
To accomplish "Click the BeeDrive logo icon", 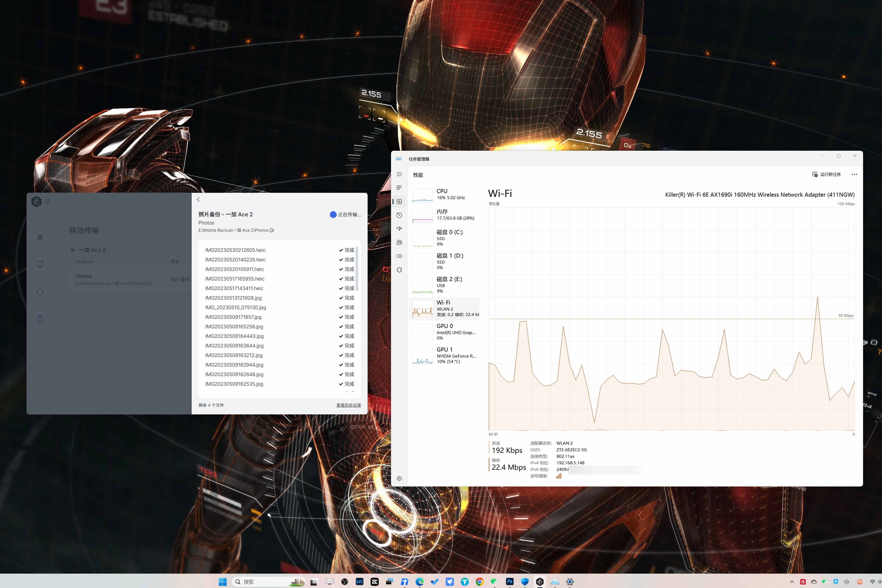I will pos(36,201).
